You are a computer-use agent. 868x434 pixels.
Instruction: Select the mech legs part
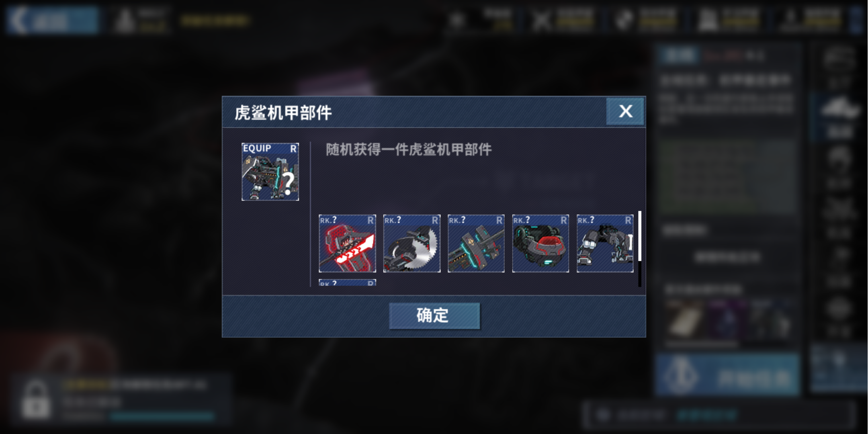click(605, 244)
